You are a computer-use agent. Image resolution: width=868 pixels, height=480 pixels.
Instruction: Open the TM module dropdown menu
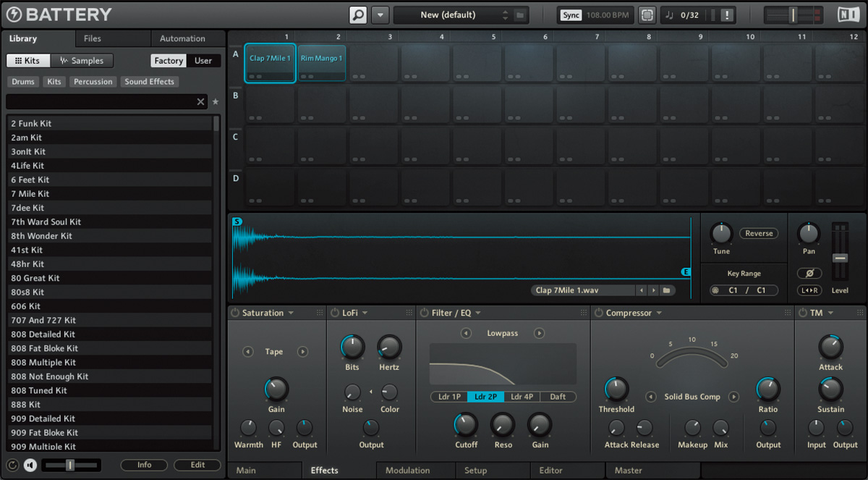click(x=831, y=313)
